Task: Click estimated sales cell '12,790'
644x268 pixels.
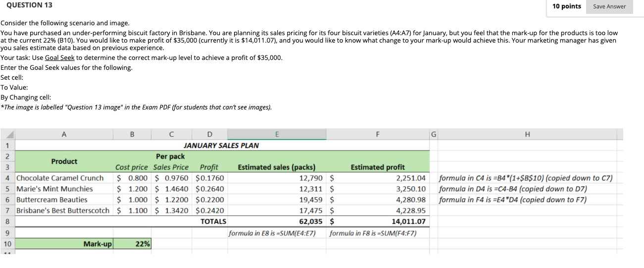Action: click(x=277, y=178)
